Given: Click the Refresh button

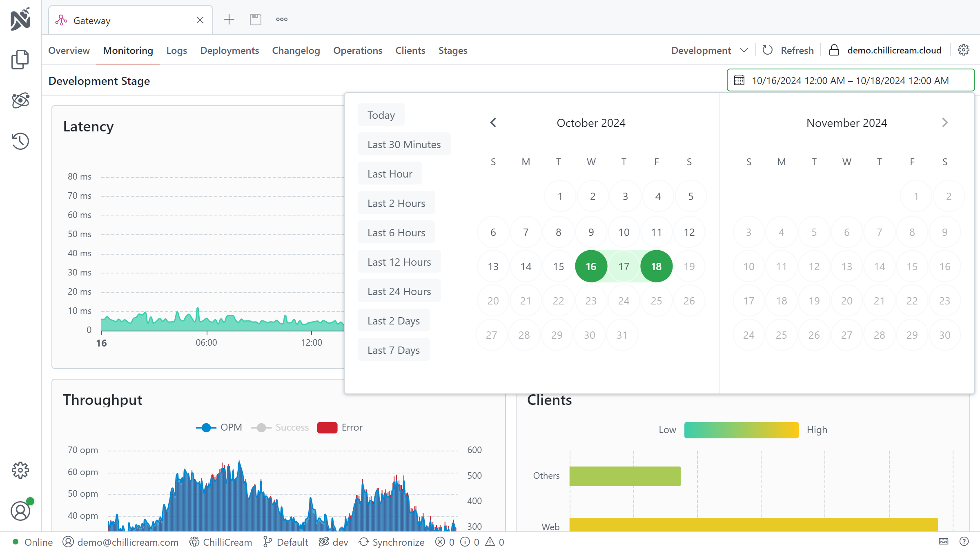Looking at the screenshot, I should 788,50.
